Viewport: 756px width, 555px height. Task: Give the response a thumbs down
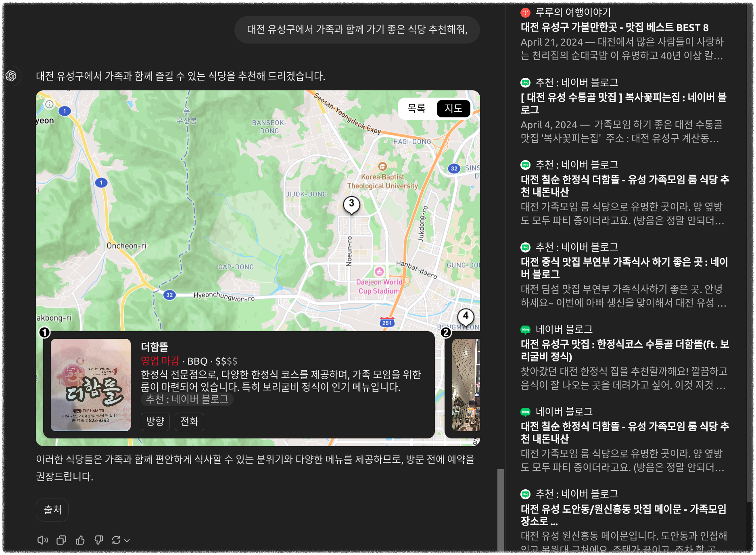99,540
